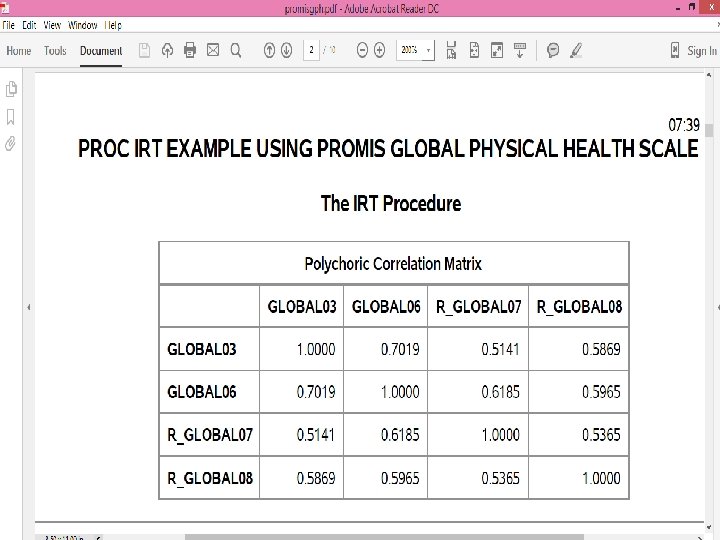720x540 pixels.
Task: Click the vertical scrollbar thumb
Action: (x=709, y=130)
